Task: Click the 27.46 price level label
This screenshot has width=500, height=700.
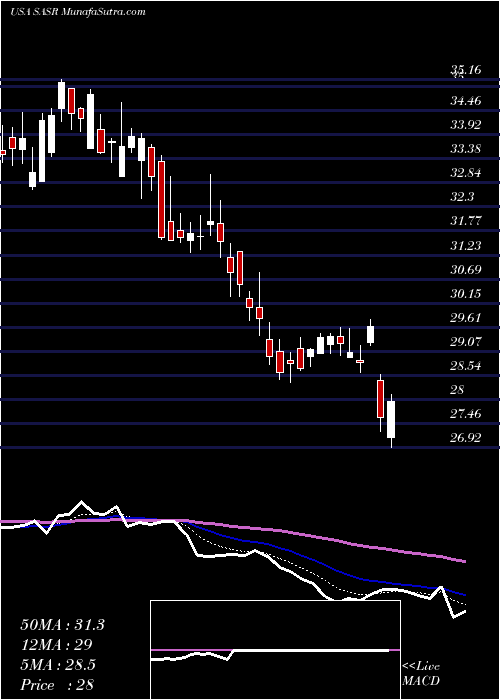Action: [x=466, y=414]
